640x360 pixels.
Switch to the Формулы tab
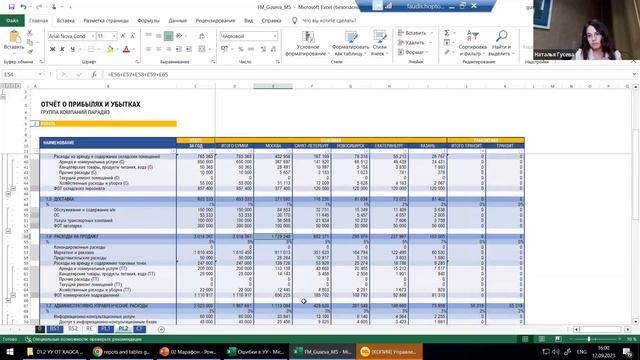(x=149, y=20)
